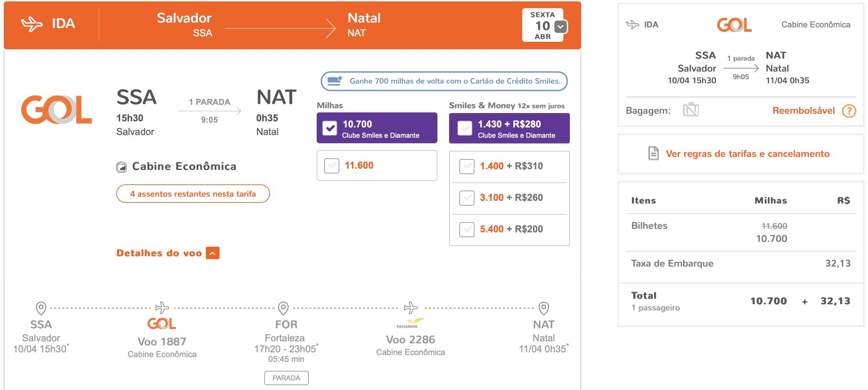Screen dimensions: 868x390
Task: Select the 11.600 miles fare checkbox
Action: click(332, 166)
